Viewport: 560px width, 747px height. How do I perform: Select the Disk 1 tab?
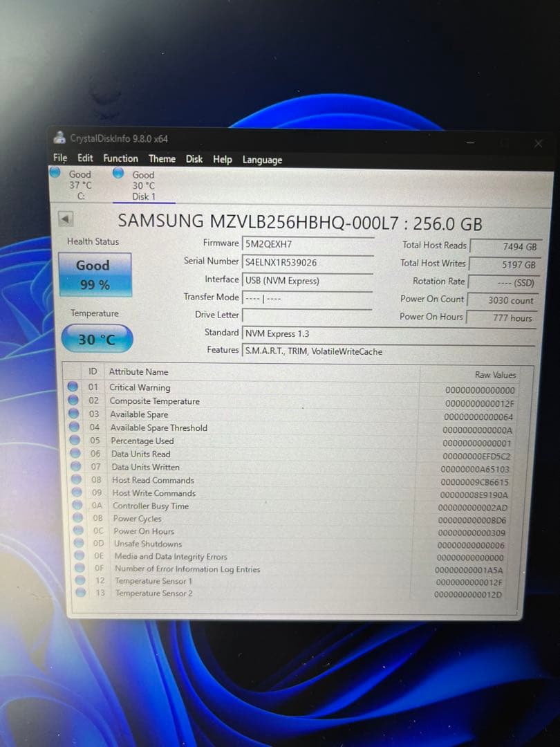[x=143, y=186]
